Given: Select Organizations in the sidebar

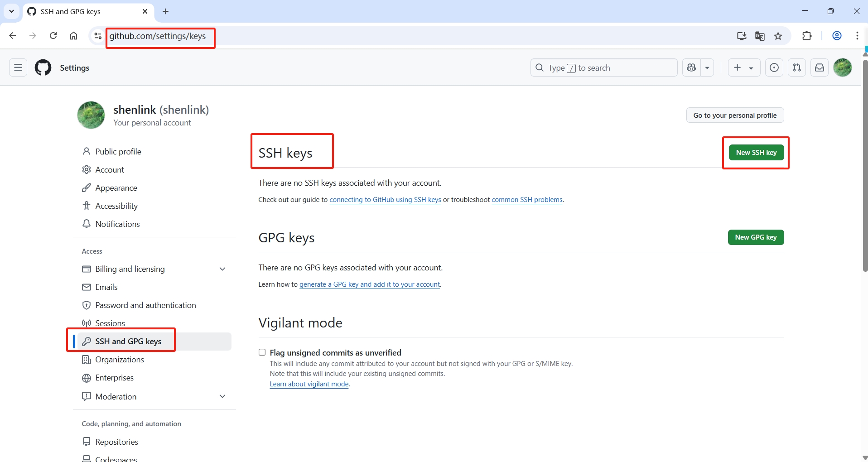Looking at the screenshot, I should (x=119, y=359).
